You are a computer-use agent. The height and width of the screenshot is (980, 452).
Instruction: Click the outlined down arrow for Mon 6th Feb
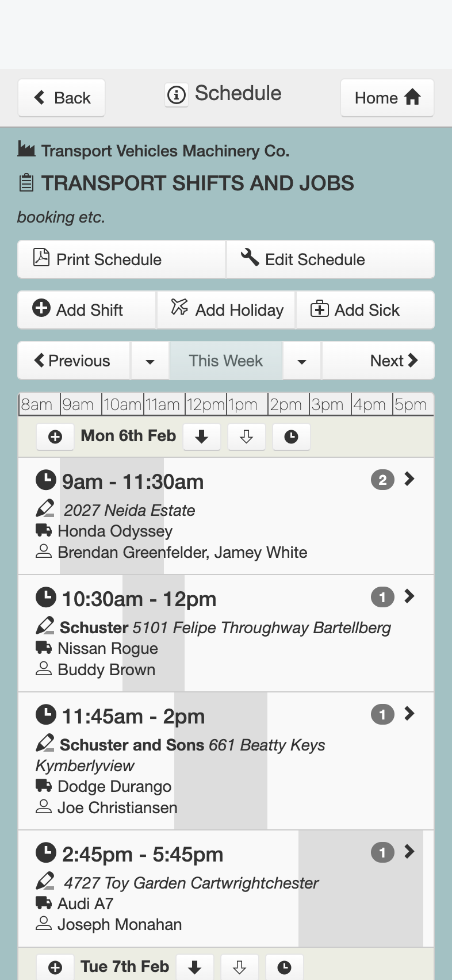click(x=247, y=437)
